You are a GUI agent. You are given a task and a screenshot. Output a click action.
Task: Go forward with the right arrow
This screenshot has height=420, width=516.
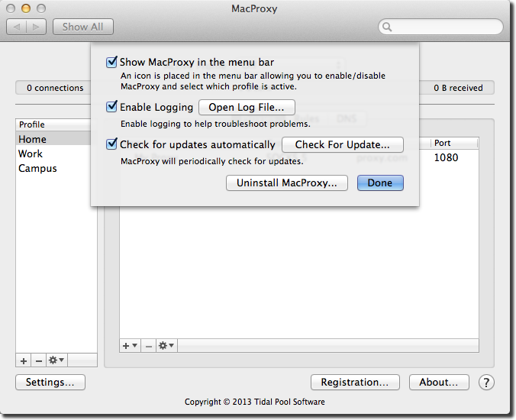tap(36, 27)
